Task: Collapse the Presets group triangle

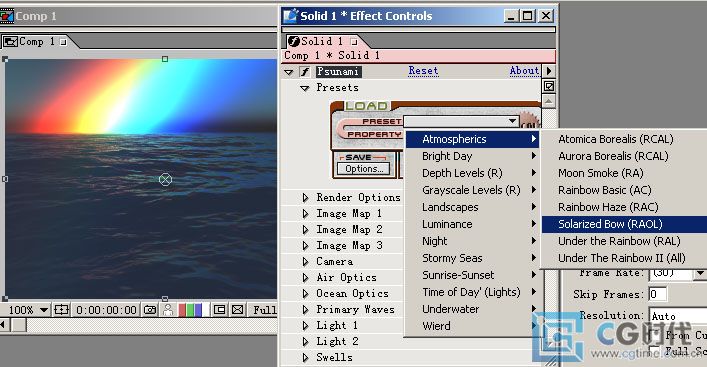Action: 305,88
